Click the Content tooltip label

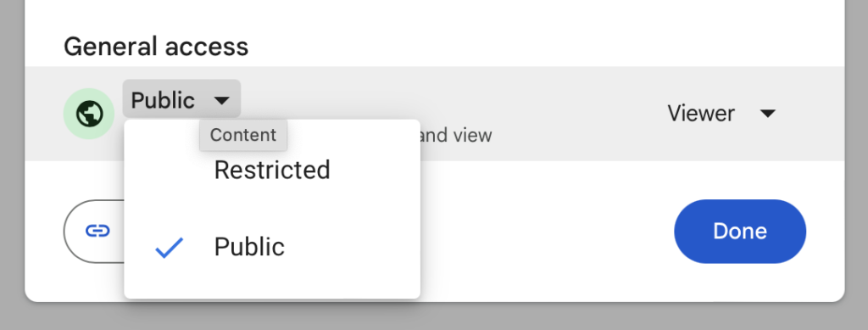(x=243, y=135)
